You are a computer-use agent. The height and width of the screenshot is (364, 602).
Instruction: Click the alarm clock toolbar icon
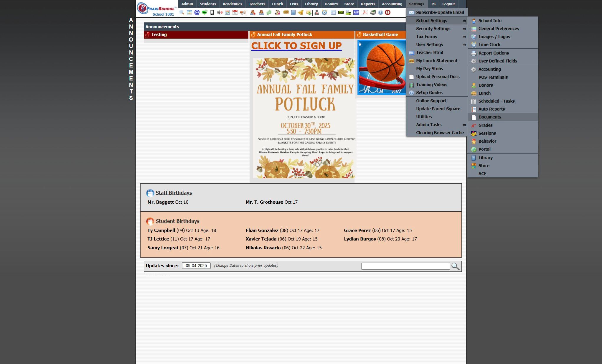coord(324,12)
